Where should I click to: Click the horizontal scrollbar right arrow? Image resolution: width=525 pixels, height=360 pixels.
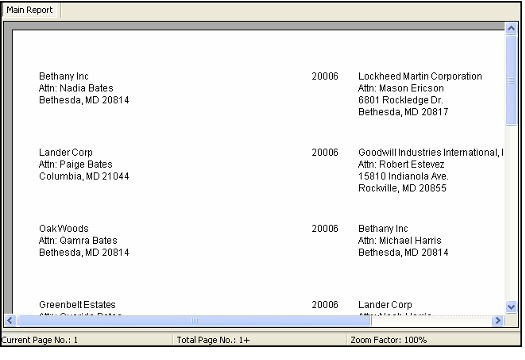click(498, 320)
